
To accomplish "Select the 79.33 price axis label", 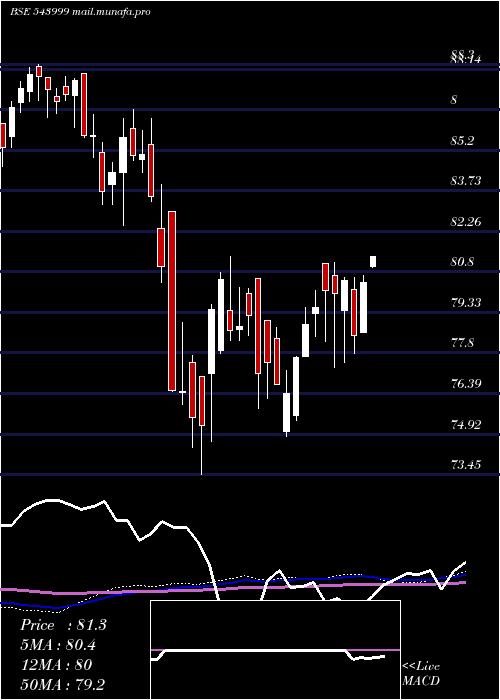I will [466, 303].
